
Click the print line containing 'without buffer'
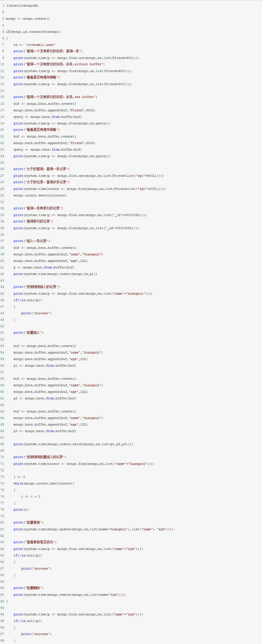click(x=59, y=64)
